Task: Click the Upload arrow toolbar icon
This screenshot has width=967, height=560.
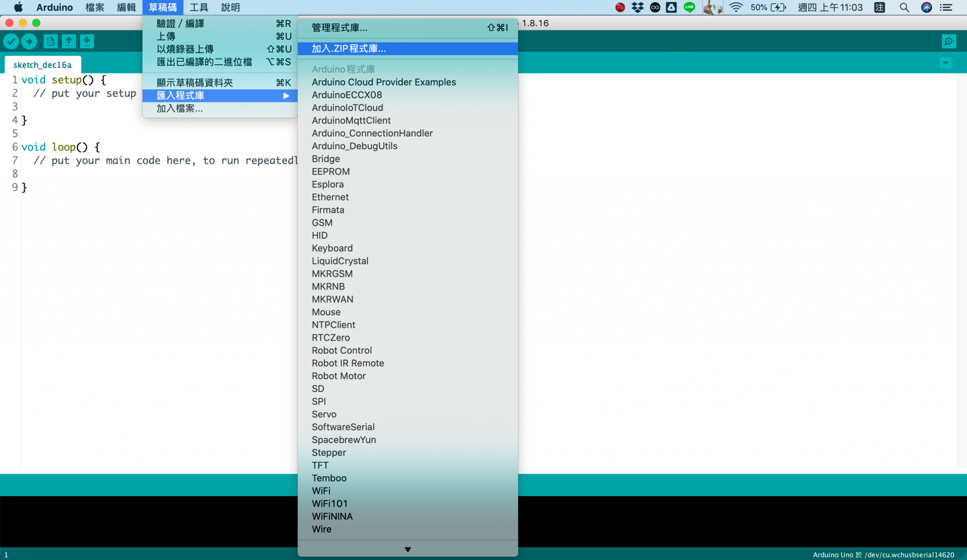Action: pyautogui.click(x=29, y=41)
